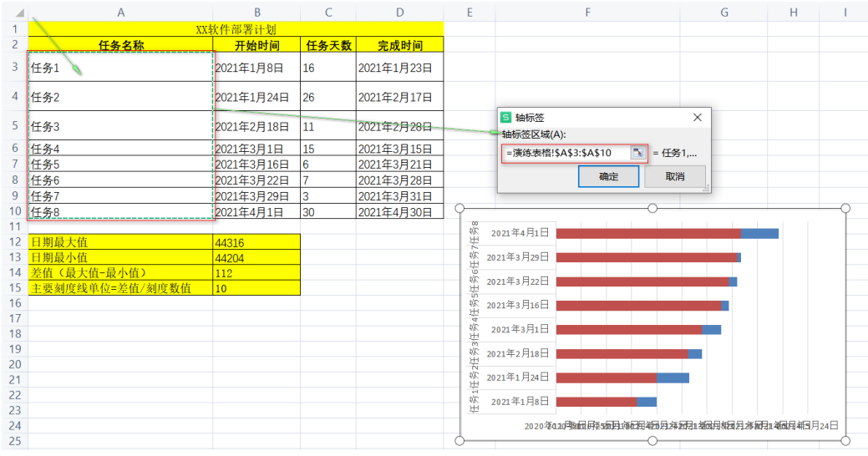Screen dimensions: 868x456
Task: Click the red bar for 2021年4月1日
Action: [648, 234]
